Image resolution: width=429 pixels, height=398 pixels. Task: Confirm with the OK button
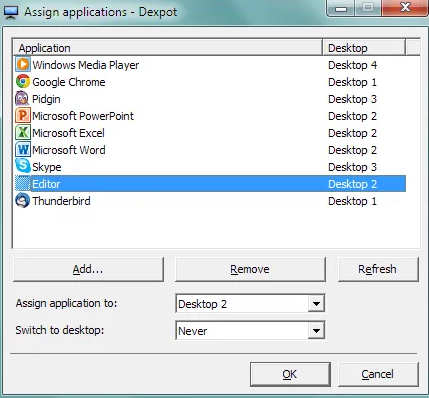tap(290, 374)
